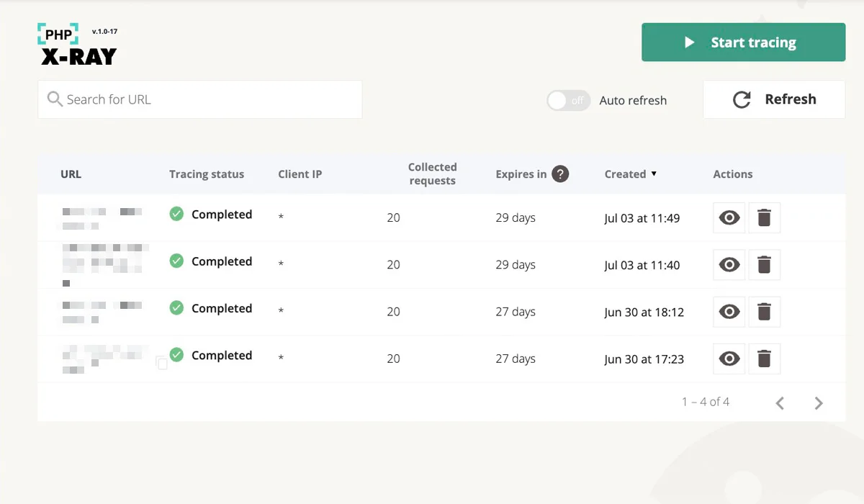View the Jun 30 at 18:12 trace

pos(729,312)
